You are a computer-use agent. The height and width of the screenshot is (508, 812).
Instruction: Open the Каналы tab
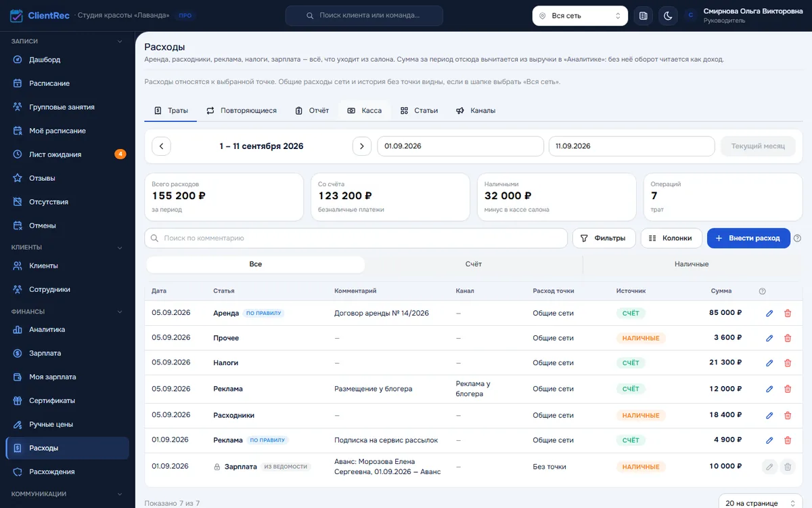tap(475, 110)
